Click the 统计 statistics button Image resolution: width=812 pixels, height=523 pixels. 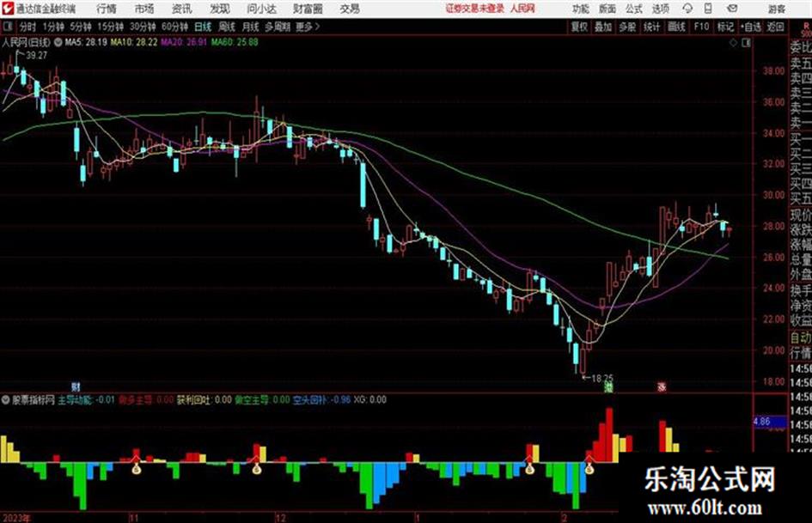click(x=651, y=27)
